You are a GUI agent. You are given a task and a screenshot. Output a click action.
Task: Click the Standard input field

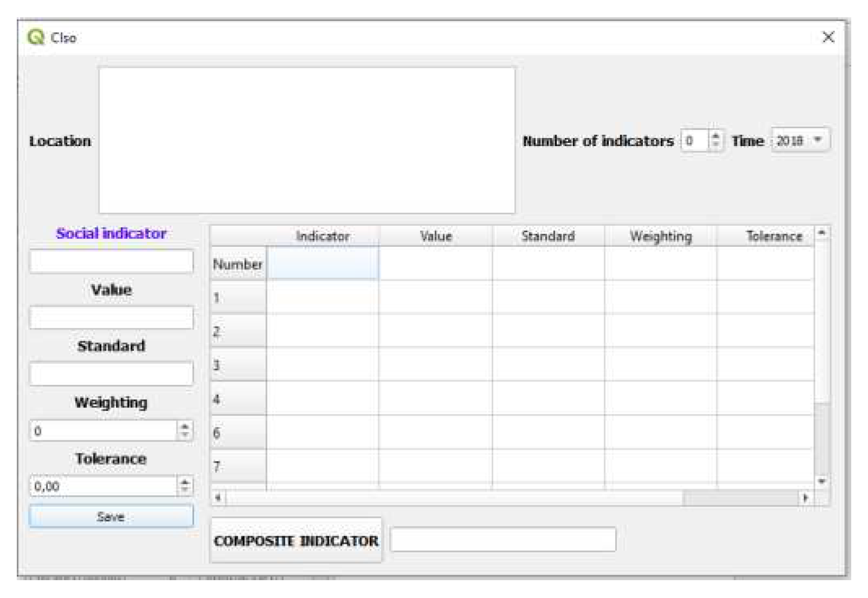point(111,374)
